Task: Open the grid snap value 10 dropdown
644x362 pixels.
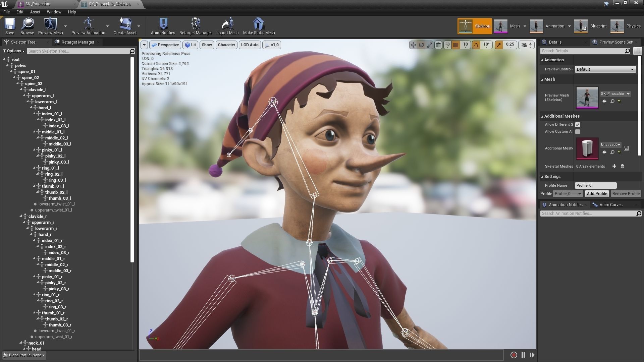Action: (x=466, y=45)
